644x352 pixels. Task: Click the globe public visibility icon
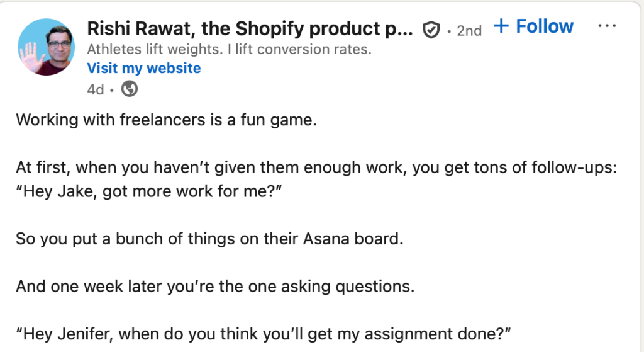point(130,89)
